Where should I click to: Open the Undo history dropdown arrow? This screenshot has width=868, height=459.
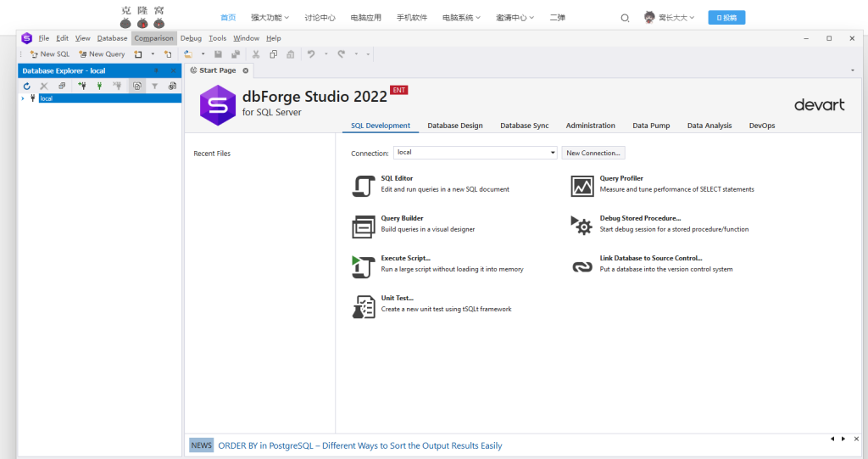(326, 54)
